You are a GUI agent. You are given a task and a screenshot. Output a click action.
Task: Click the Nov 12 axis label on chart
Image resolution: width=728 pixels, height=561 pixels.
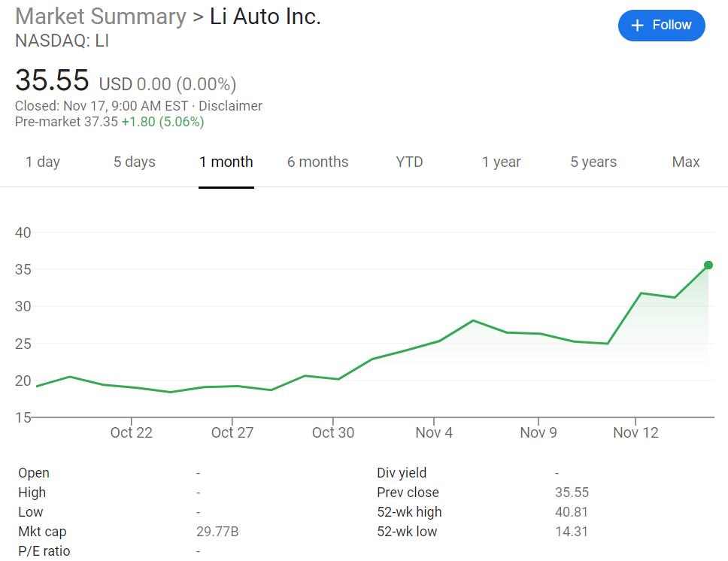[x=635, y=432]
